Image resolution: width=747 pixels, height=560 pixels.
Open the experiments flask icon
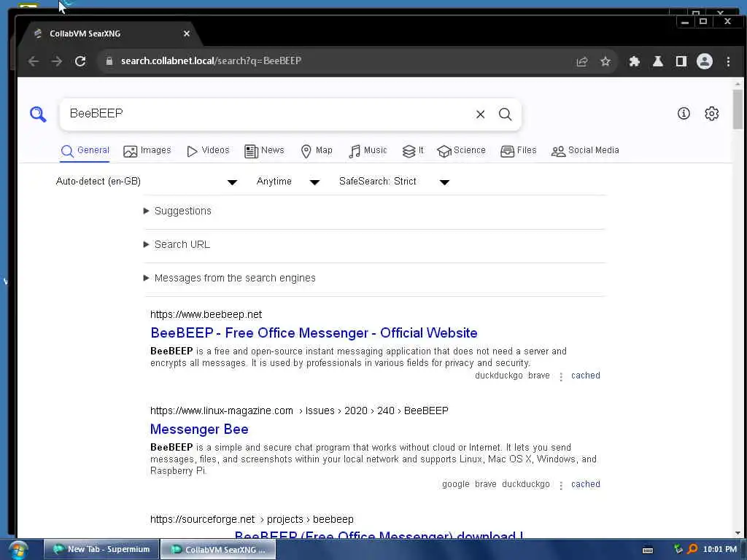[x=657, y=61]
